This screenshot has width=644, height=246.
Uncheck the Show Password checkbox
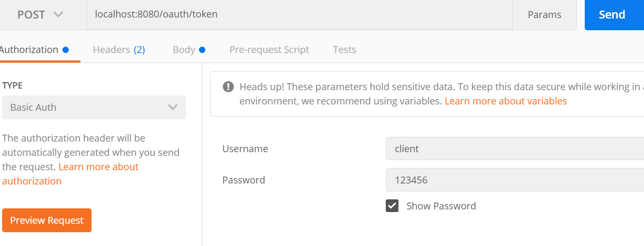click(392, 206)
